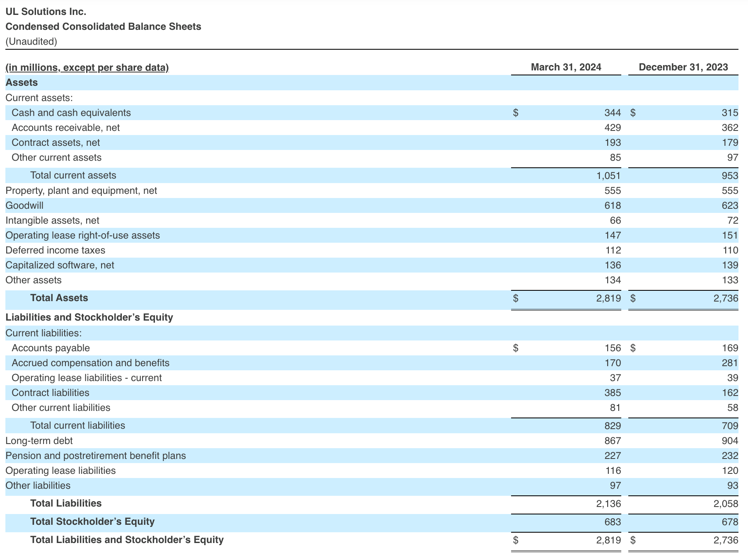Click the cash value 344

pyautogui.click(x=613, y=113)
